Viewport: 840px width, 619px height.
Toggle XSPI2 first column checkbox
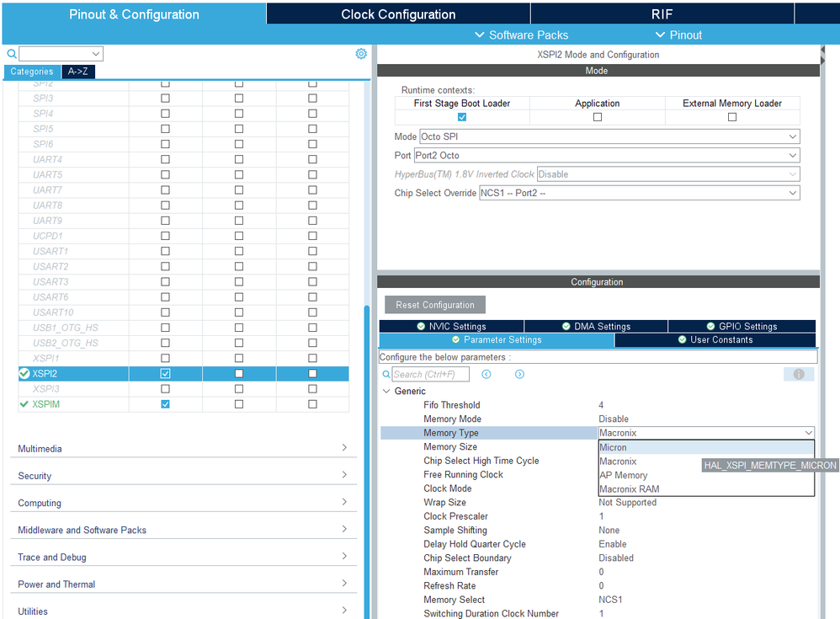pos(165,374)
